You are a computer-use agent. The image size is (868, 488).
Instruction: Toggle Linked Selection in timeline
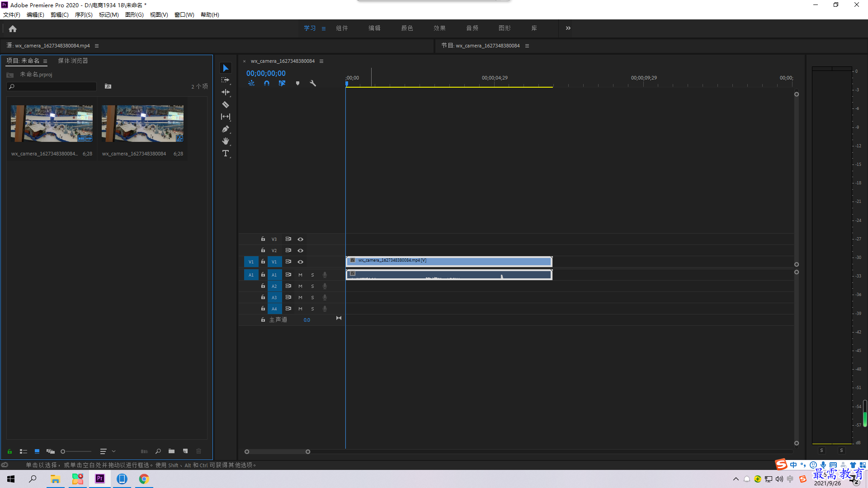pos(282,83)
